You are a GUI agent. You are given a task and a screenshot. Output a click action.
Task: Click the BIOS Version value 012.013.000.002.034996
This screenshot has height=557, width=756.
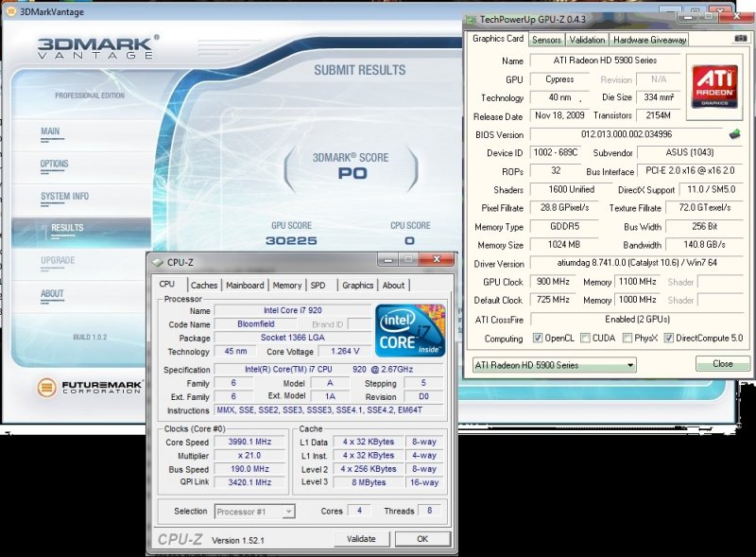[627, 134]
